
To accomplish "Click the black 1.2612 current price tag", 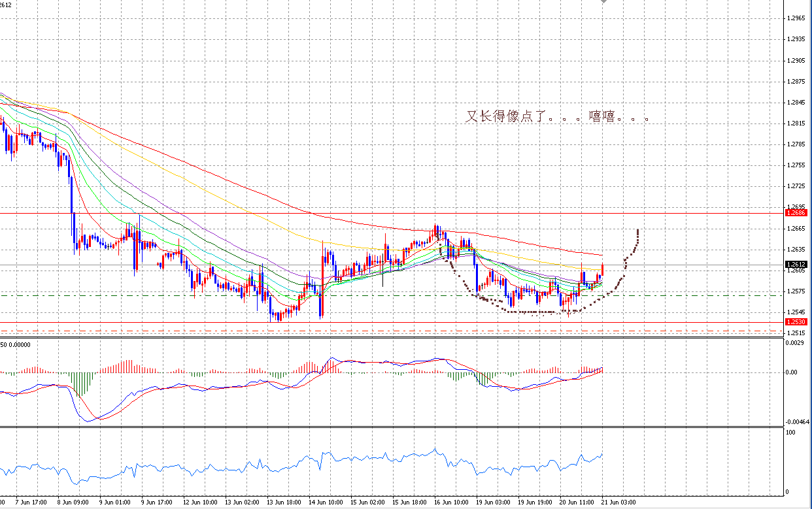I will click(796, 264).
